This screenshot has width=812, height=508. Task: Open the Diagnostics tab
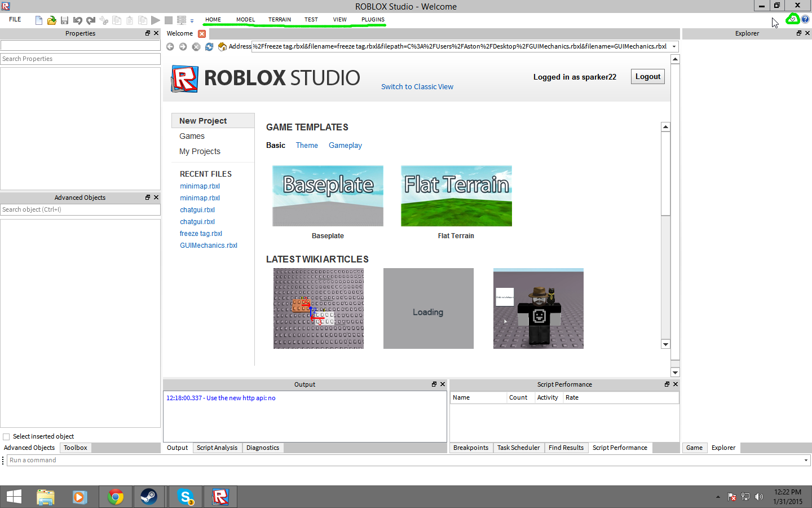point(263,448)
